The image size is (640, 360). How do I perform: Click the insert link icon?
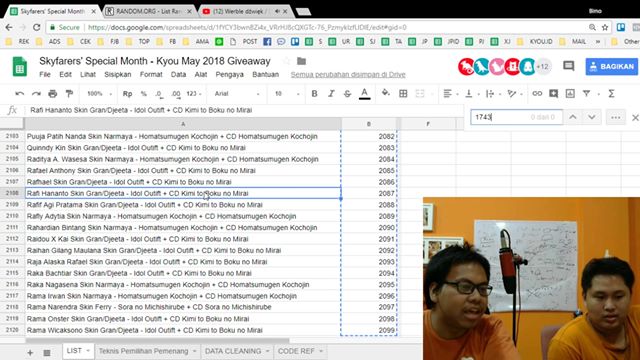(537, 94)
